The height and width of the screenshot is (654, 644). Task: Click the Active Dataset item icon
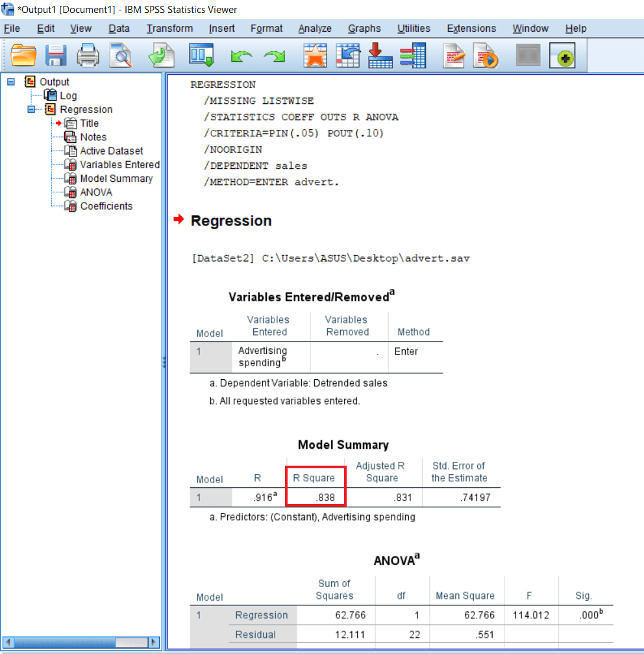71,151
